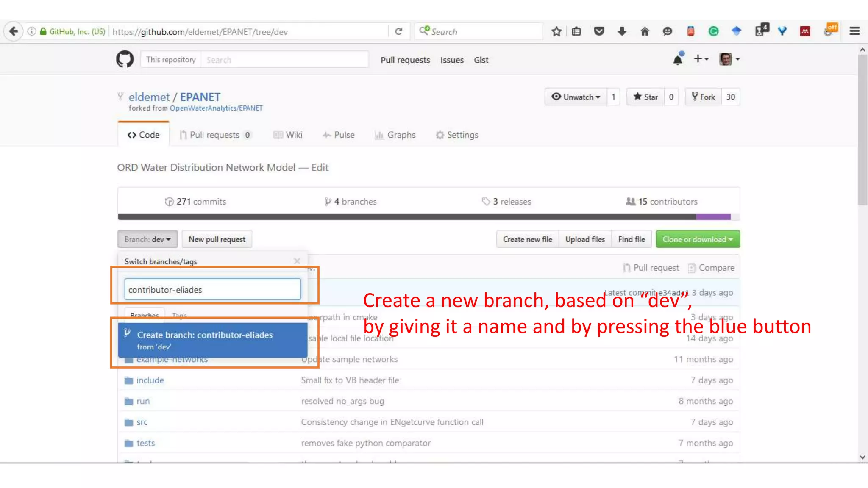Open the Clone or download dropdown
868x488 pixels.
point(698,239)
